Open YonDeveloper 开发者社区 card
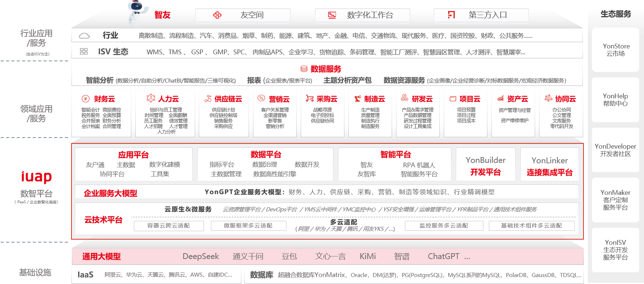Image resolution: width=644 pixels, height=284 pixels. pyautogui.click(x=616, y=150)
